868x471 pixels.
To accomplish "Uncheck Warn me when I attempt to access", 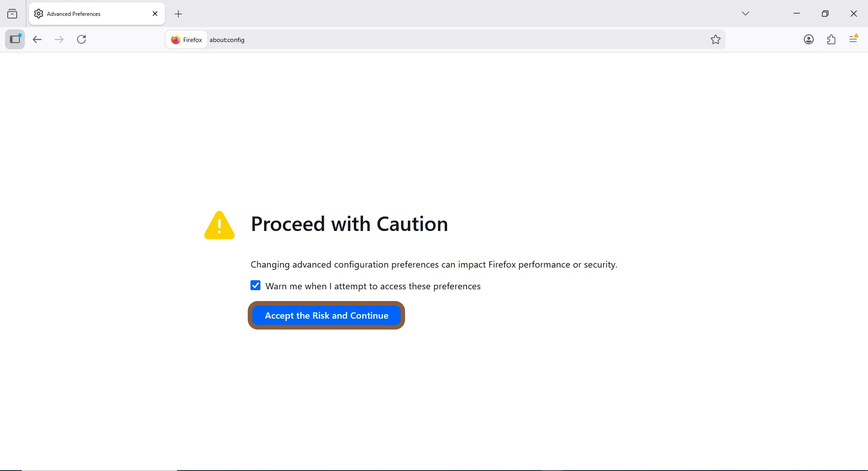I will 255,286.
